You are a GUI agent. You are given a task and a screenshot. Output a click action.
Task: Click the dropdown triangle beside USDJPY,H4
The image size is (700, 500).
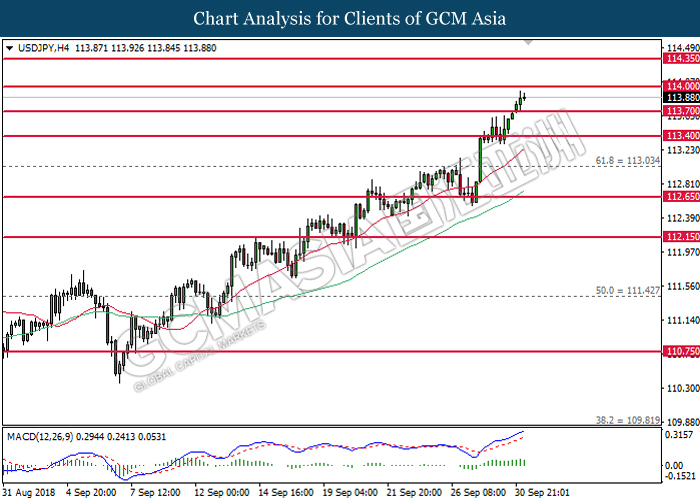click(x=9, y=48)
